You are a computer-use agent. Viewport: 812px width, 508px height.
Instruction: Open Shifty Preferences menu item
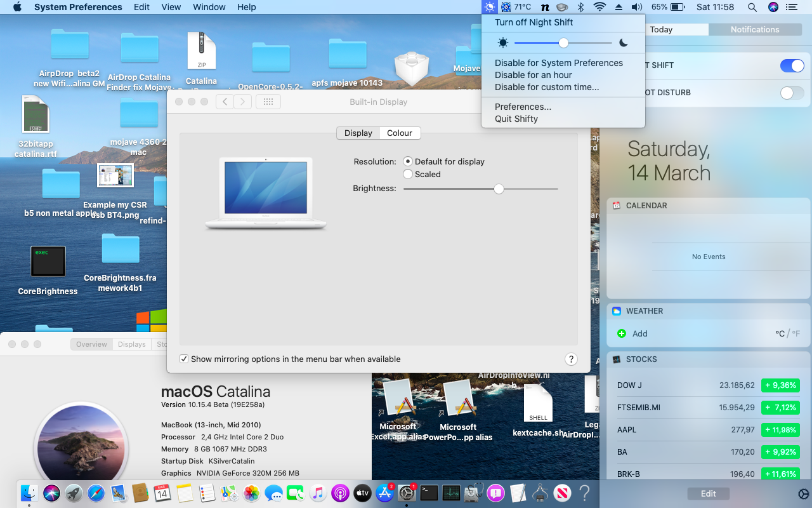point(563,107)
